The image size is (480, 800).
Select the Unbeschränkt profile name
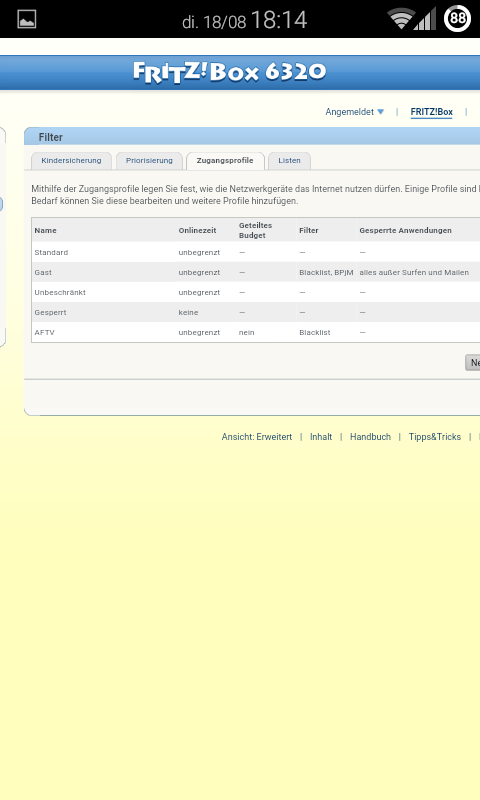(60, 292)
